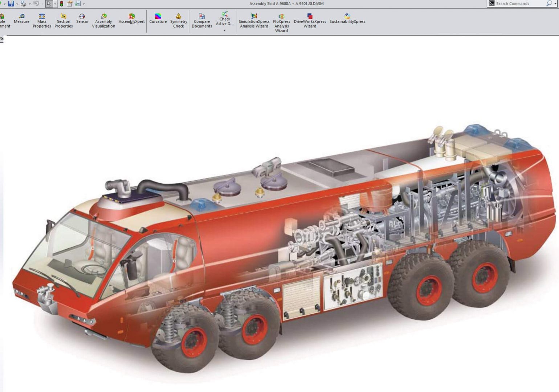The image size is (559, 392).
Task: Click the Search Commands magnifier
Action: [x=549, y=4]
